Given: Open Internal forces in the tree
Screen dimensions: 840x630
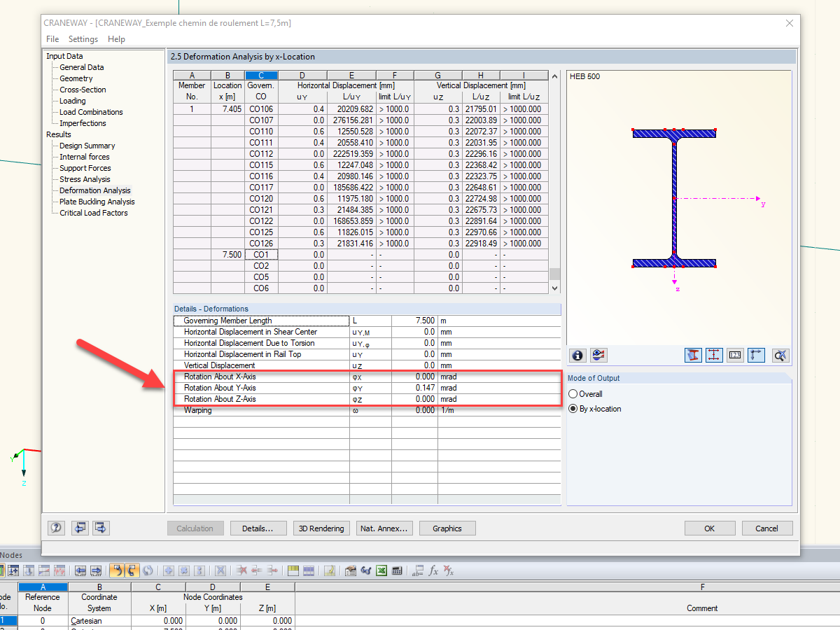Looking at the screenshot, I should [x=84, y=157].
